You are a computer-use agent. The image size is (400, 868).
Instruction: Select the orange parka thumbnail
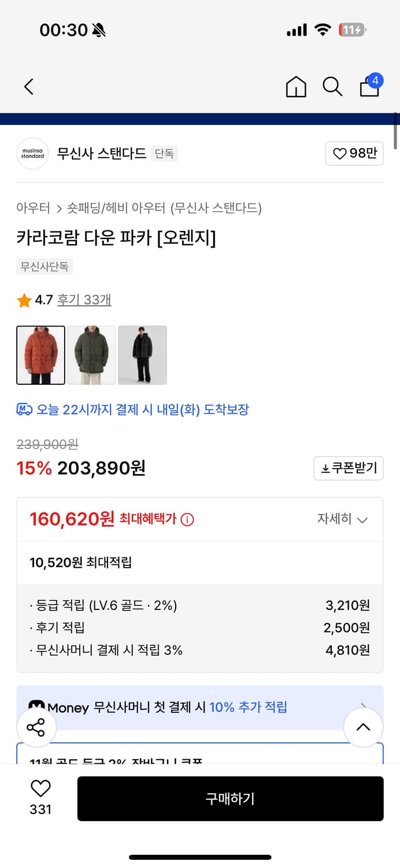click(x=40, y=355)
